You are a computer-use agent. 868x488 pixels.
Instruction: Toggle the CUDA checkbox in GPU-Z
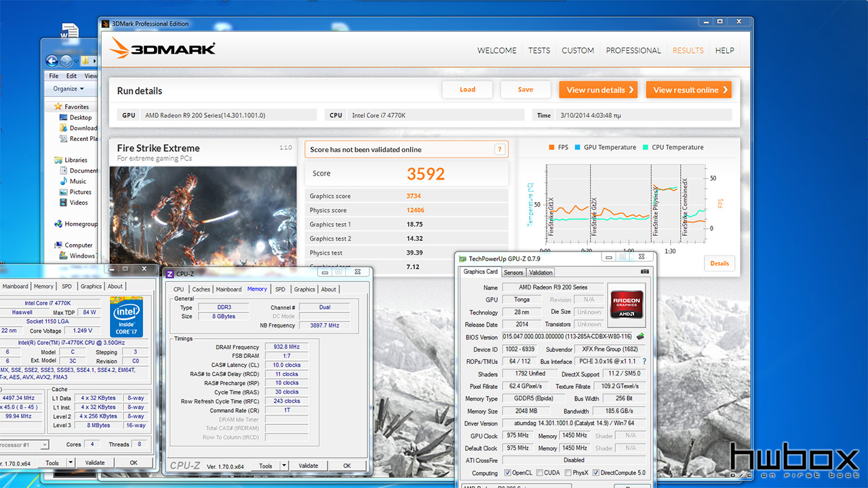point(539,473)
